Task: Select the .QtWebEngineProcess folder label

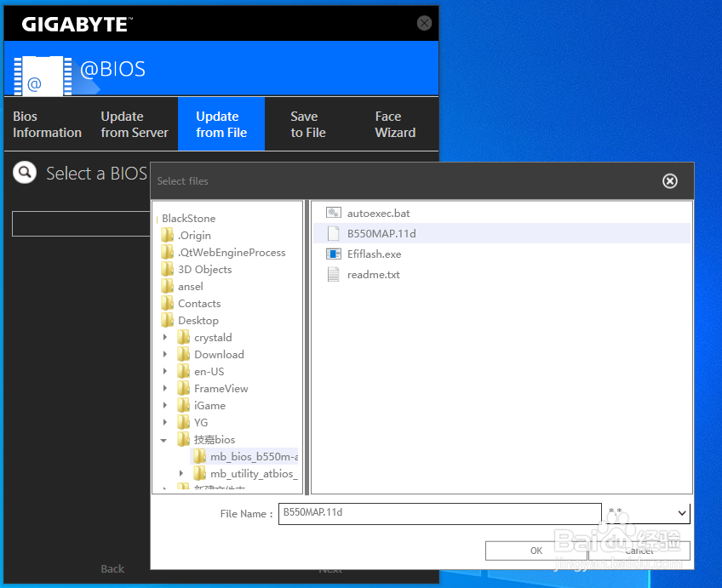Action: (232, 252)
